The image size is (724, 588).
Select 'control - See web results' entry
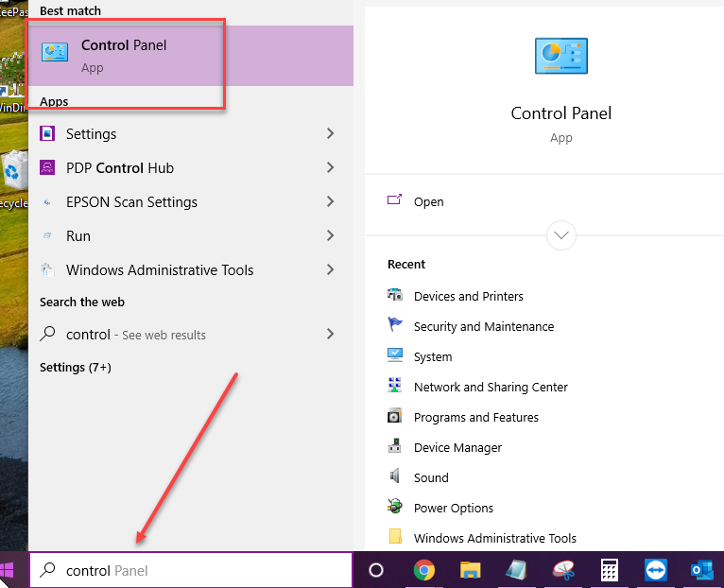(x=191, y=334)
